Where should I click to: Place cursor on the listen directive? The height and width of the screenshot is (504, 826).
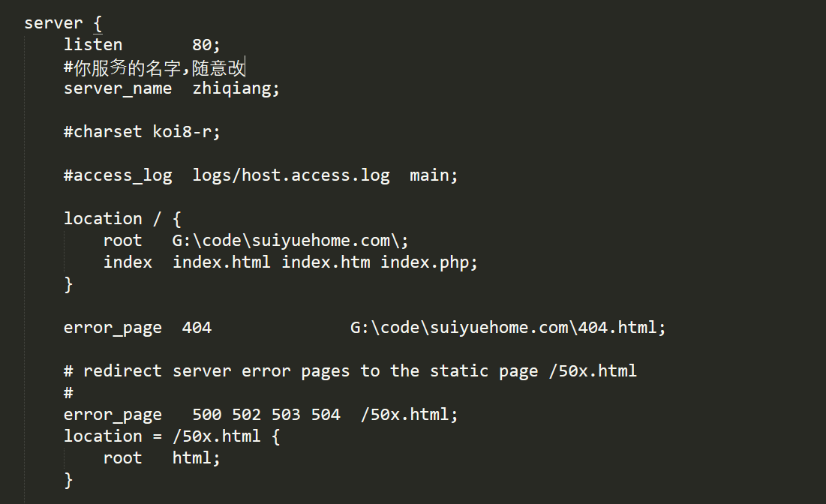92,45
